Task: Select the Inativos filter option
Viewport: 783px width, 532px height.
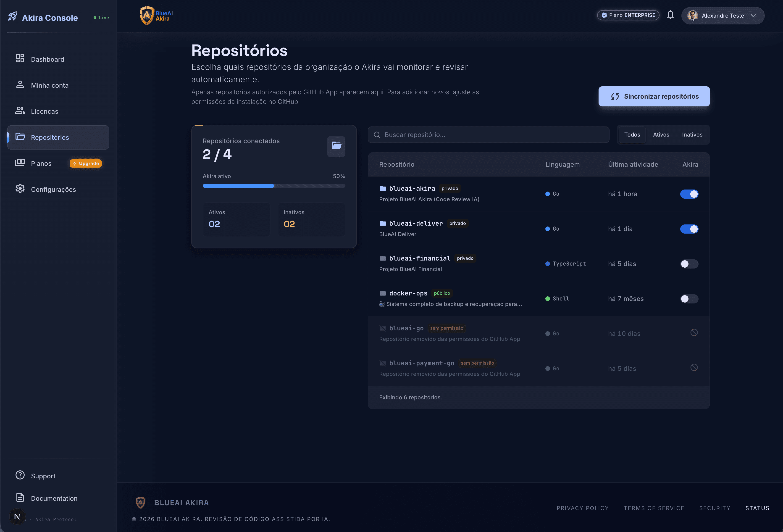Action: (692, 134)
